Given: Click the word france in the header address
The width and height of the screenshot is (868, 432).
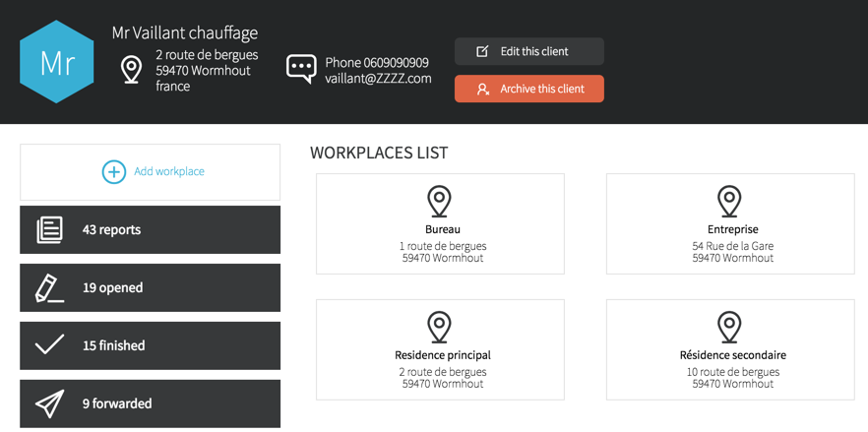Looking at the screenshot, I should pyautogui.click(x=173, y=87).
